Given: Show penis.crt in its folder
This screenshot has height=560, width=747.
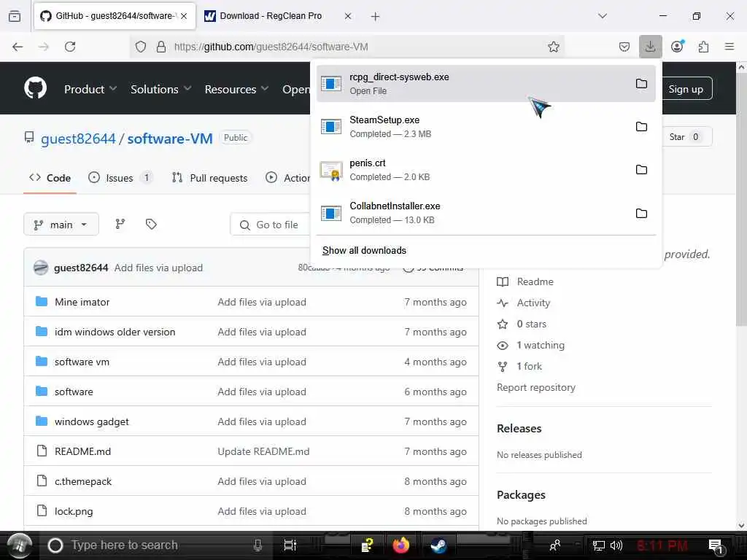Looking at the screenshot, I should coord(641,169).
